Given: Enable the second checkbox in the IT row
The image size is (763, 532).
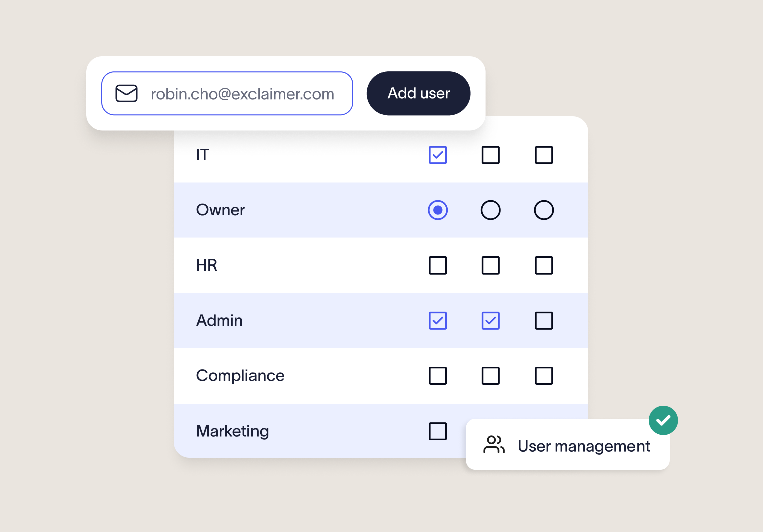Looking at the screenshot, I should click(x=491, y=155).
